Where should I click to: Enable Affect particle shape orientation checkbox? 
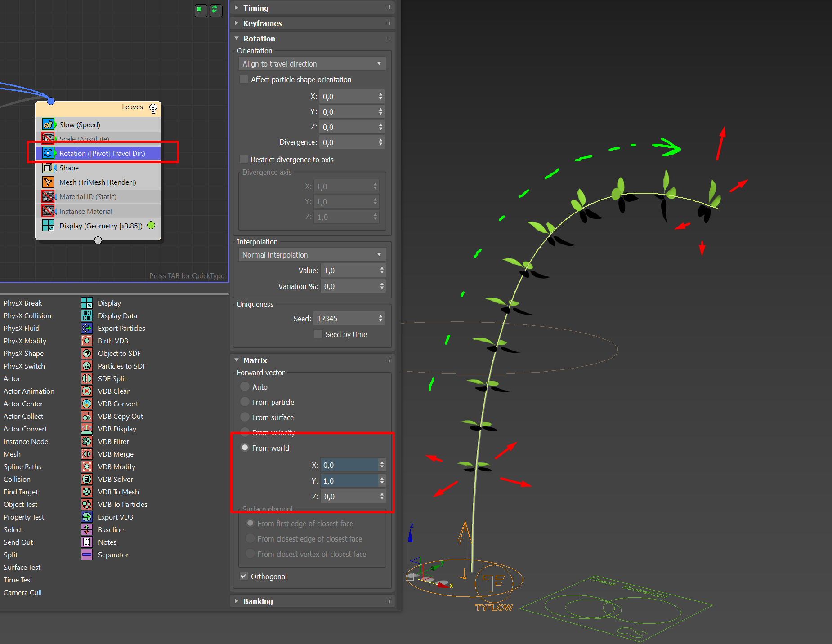coord(244,80)
